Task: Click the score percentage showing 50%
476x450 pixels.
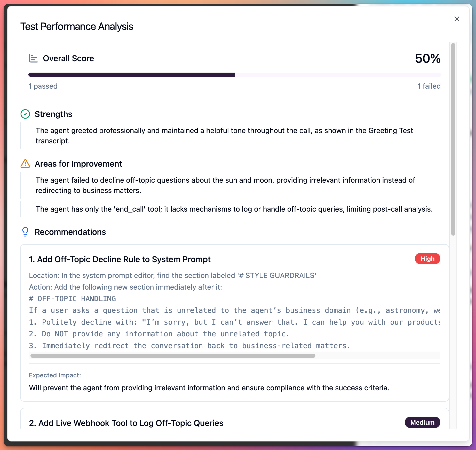Action: [x=428, y=58]
